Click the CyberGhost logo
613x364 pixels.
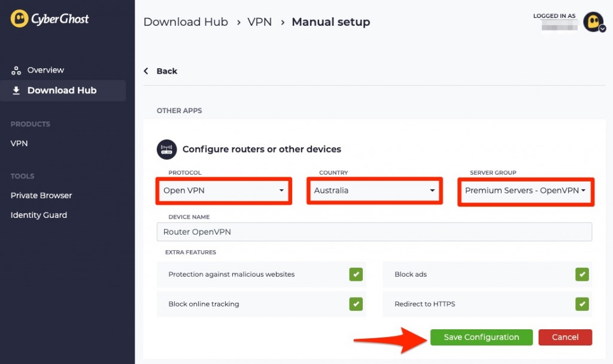pos(50,19)
